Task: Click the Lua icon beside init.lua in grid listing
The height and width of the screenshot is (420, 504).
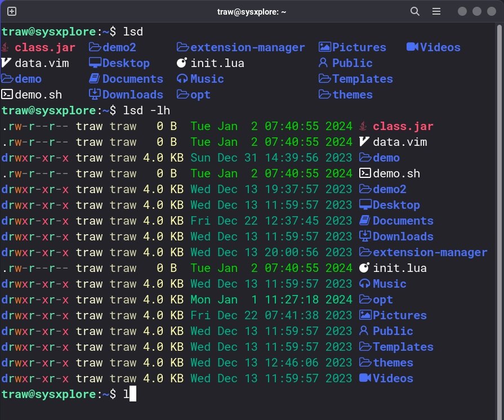Action: pos(182,63)
